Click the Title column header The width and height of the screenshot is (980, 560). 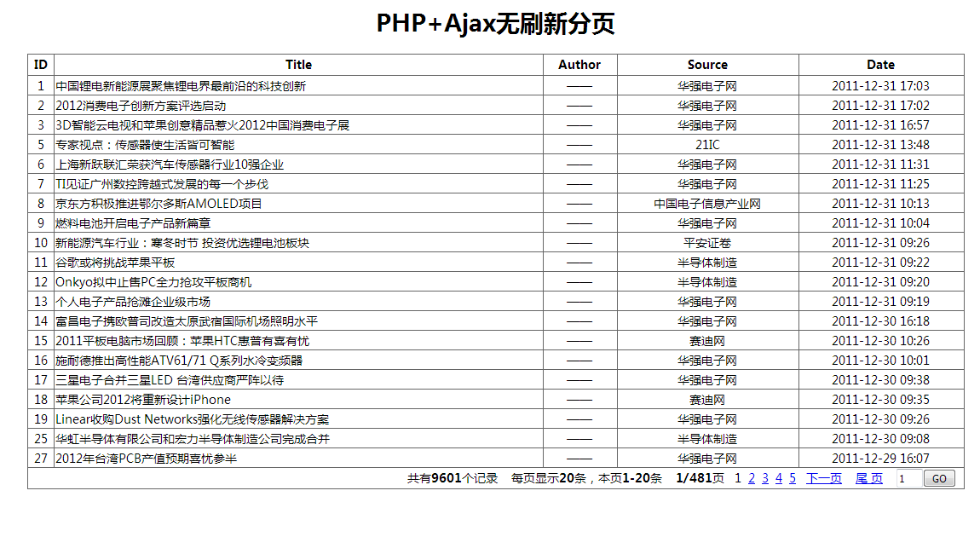(299, 65)
